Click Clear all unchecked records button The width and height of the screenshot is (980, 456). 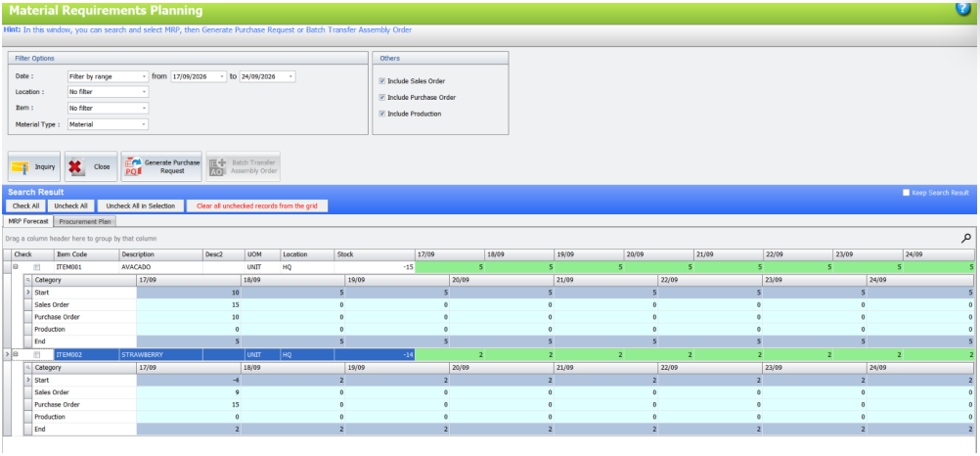257,205
